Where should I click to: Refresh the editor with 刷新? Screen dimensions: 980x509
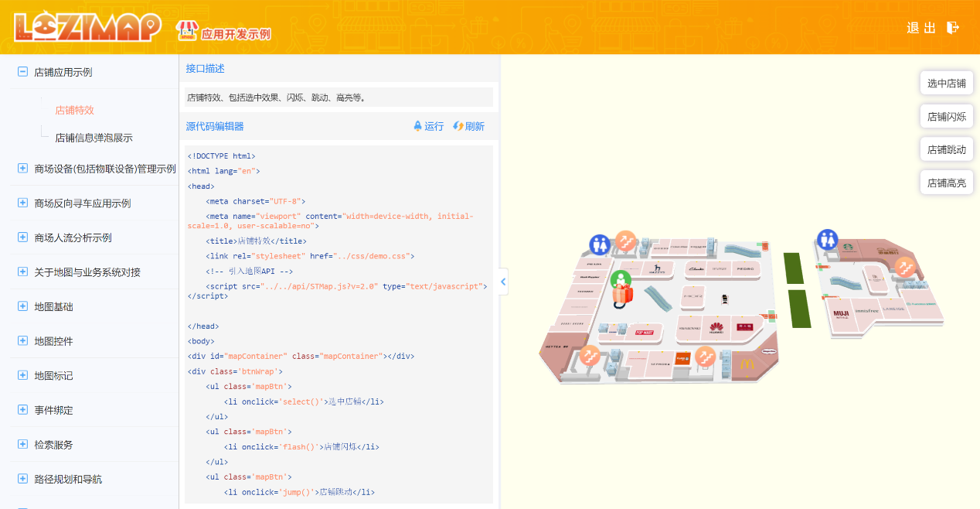point(469,126)
